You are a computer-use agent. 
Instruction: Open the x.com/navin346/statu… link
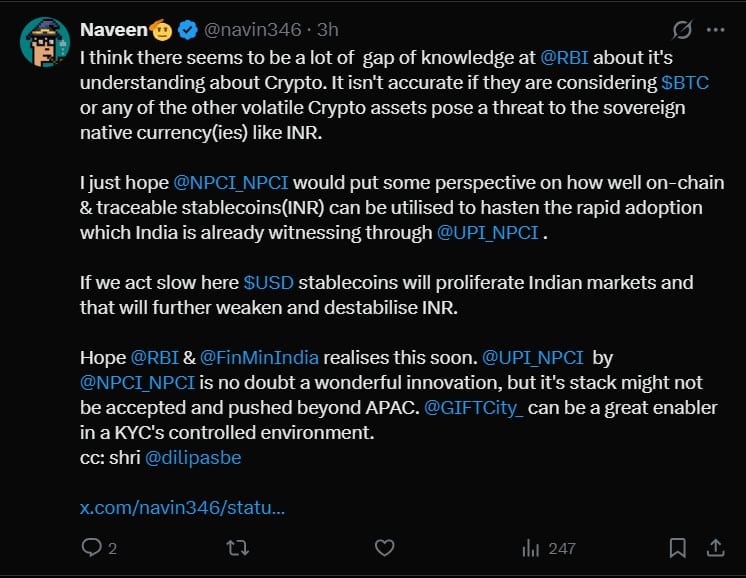182,507
